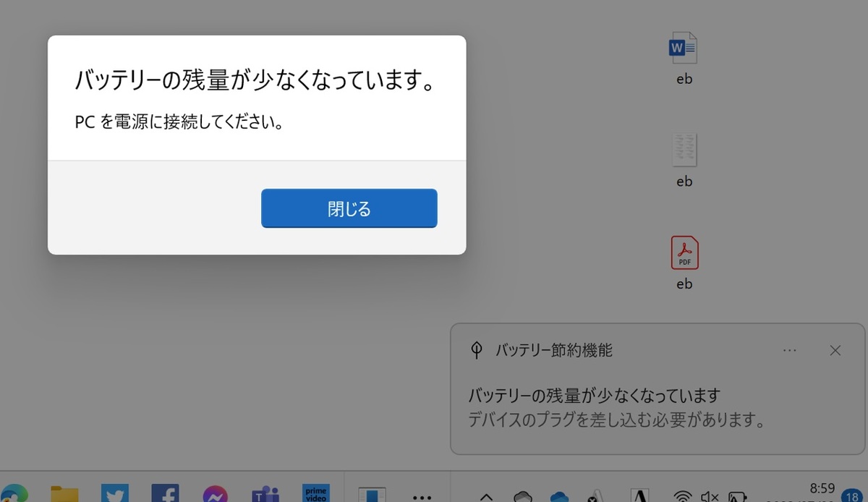Open File Explorer from the taskbar
The height and width of the screenshot is (502, 868).
point(64,493)
